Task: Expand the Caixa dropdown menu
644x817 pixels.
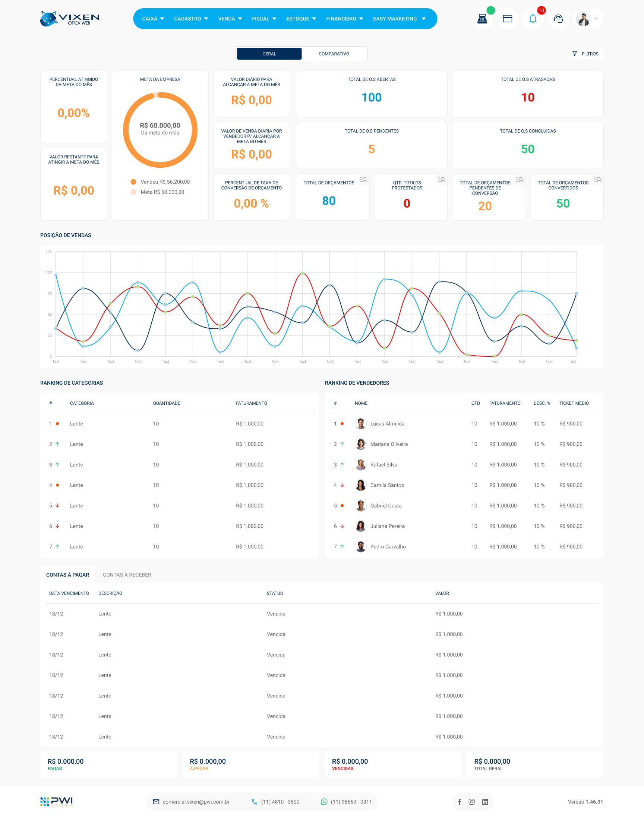Action: click(153, 19)
